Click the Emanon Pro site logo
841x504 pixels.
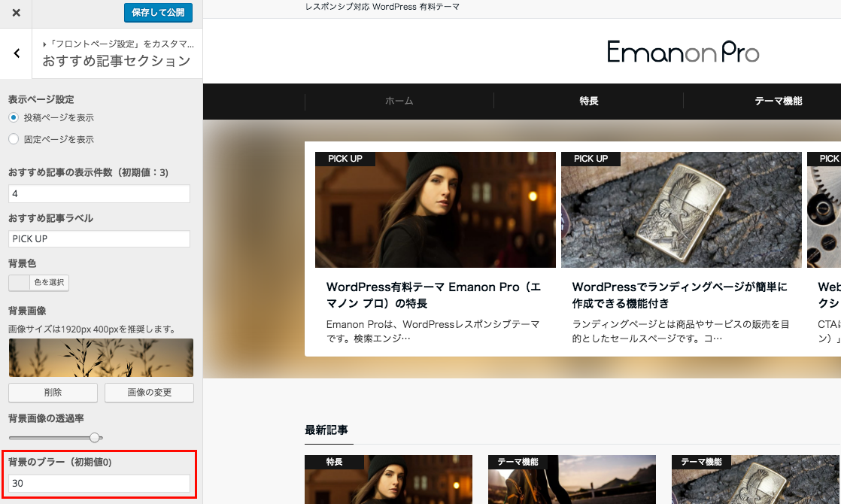(x=683, y=52)
